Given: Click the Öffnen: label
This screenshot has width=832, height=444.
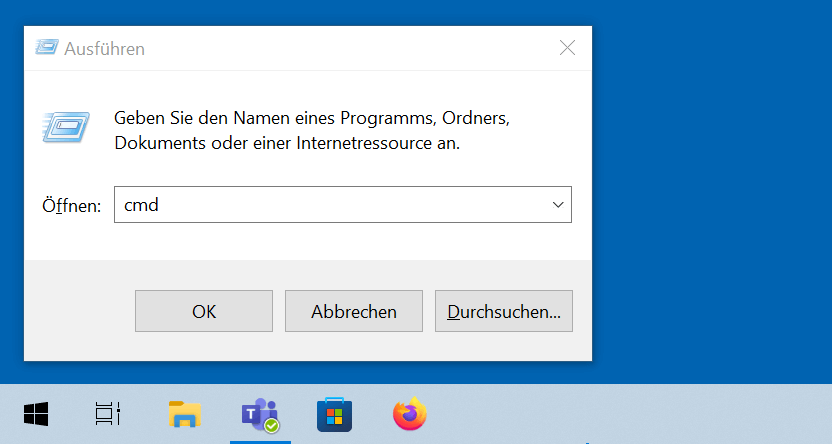Looking at the screenshot, I should 71,205.
